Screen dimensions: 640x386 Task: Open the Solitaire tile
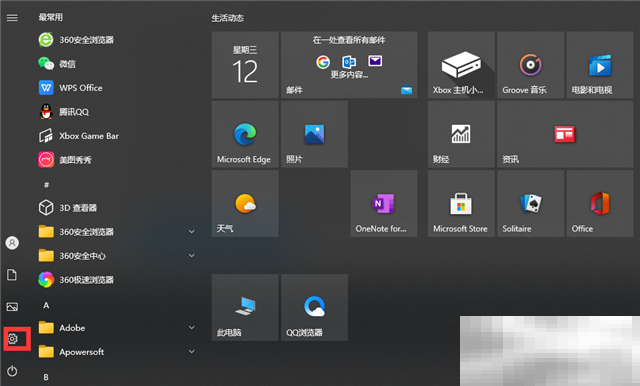tap(531, 204)
